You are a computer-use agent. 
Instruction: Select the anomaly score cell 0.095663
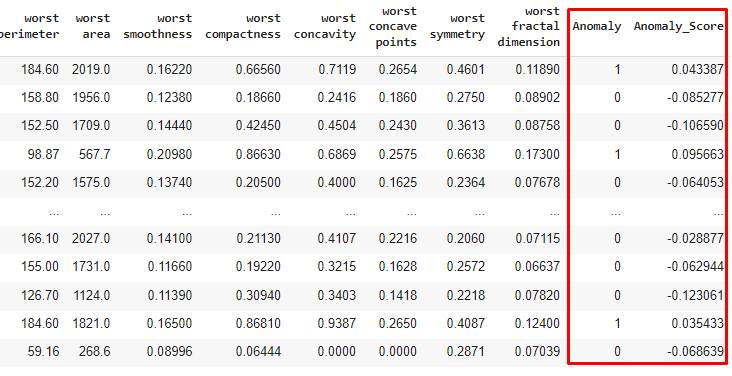(x=697, y=154)
